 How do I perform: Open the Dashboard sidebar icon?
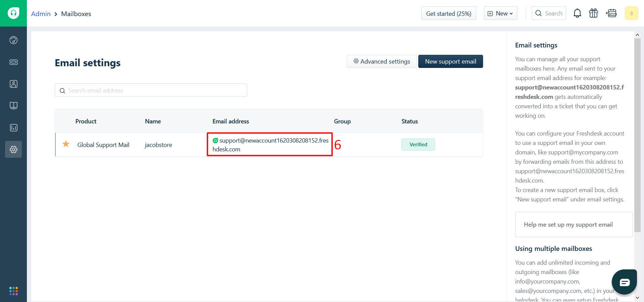13,40
